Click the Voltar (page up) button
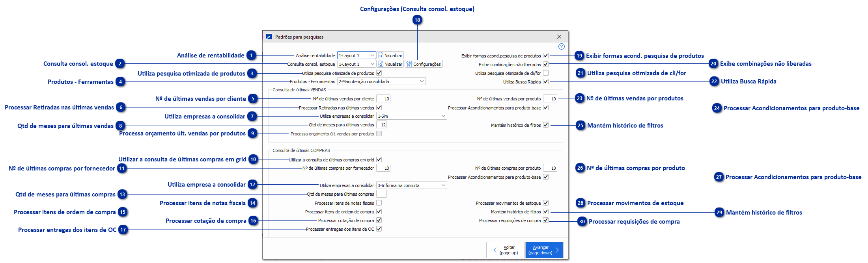The height and width of the screenshot is (263, 868). point(505,250)
